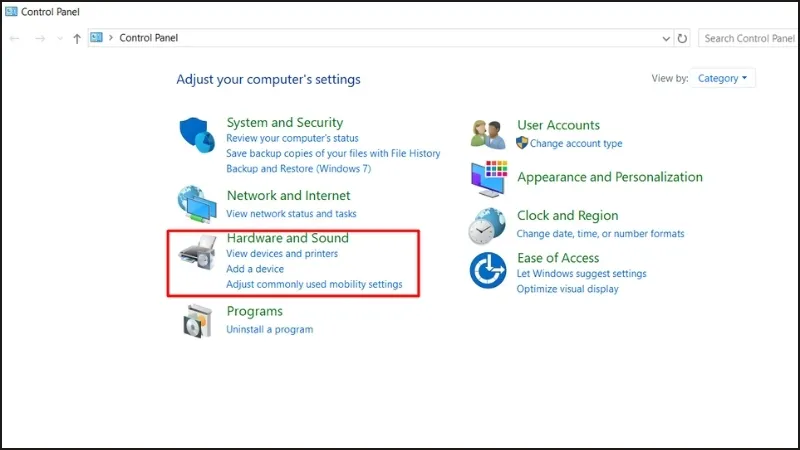This screenshot has height=450, width=800.
Task: Open Uninstall a program link
Action: (x=269, y=329)
